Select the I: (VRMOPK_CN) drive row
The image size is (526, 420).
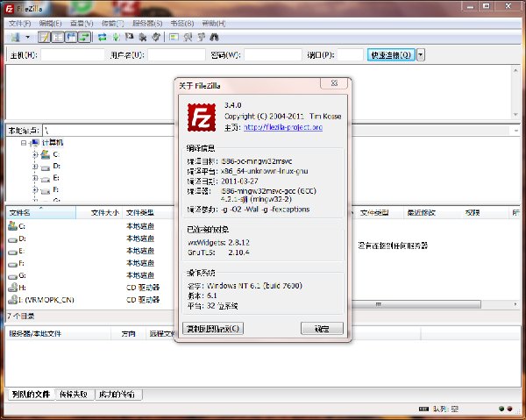pyautogui.click(x=90, y=300)
